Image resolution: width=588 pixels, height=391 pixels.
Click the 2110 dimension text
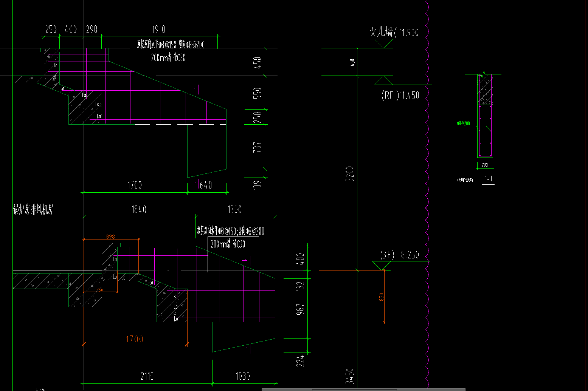[147, 376]
